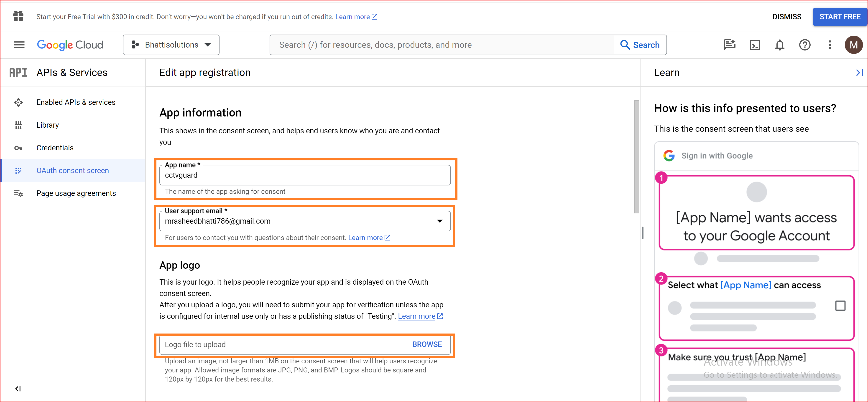Open the feedback chat icon in header

[x=730, y=45]
